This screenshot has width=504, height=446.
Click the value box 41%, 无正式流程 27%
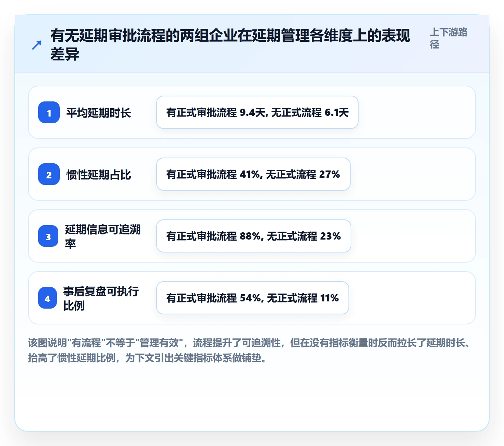(253, 174)
